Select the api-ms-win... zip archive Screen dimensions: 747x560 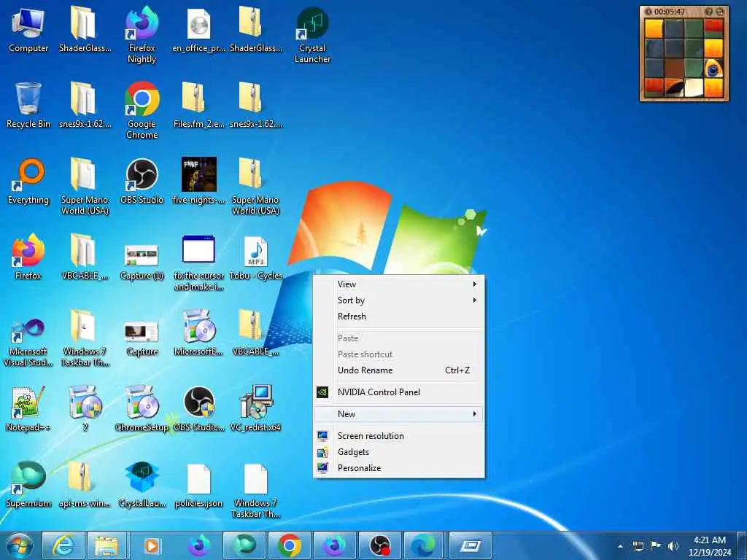point(85,484)
